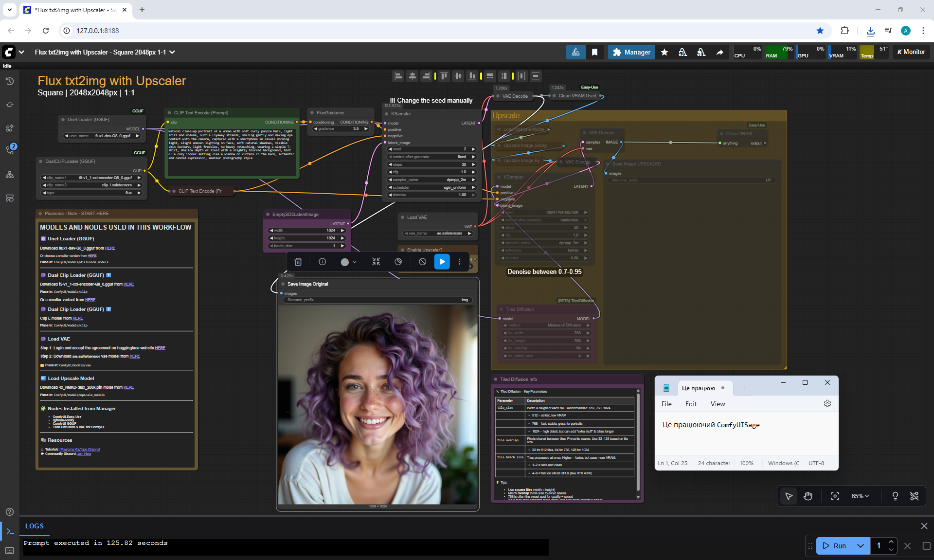Screen dimensions: 934x560
Task: Click the Run button
Action: click(835, 545)
